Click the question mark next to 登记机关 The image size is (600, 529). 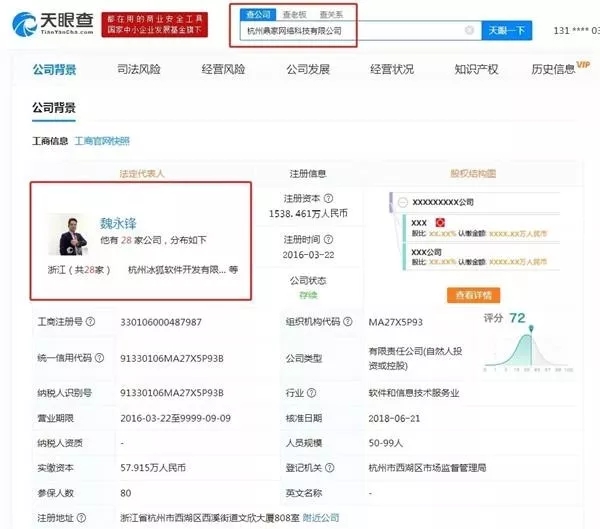click(x=329, y=467)
